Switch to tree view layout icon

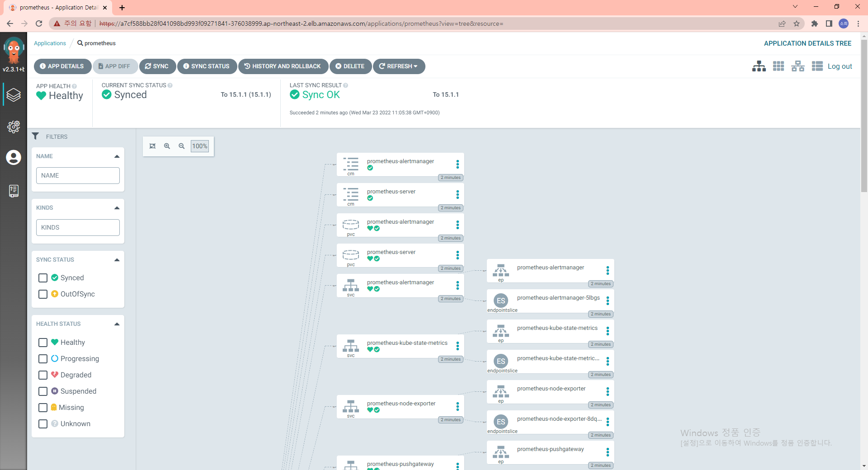pyautogui.click(x=759, y=66)
